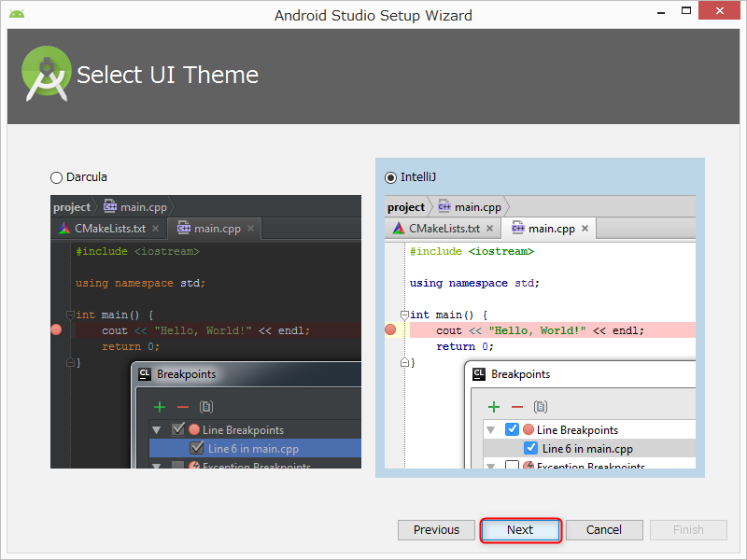
Task: Click the Android Studio logo in header
Action: (x=46, y=74)
